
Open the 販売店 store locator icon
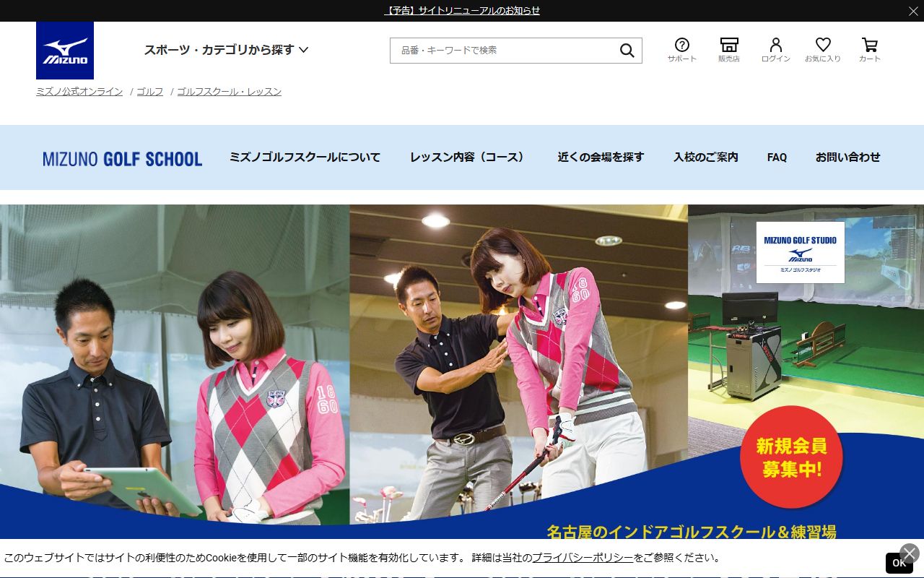pyautogui.click(x=729, y=50)
